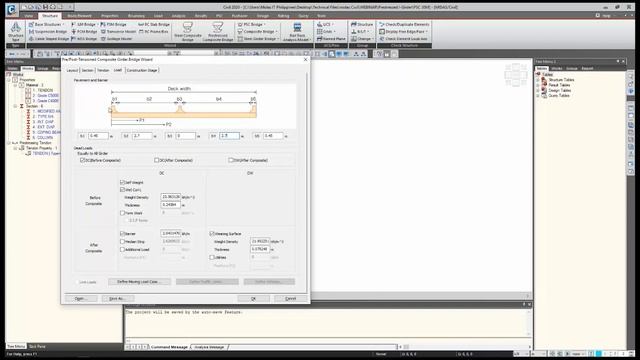Open the Steel Composite Bridge wizard
The width and height of the screenshot is (640, 360).
187,31
